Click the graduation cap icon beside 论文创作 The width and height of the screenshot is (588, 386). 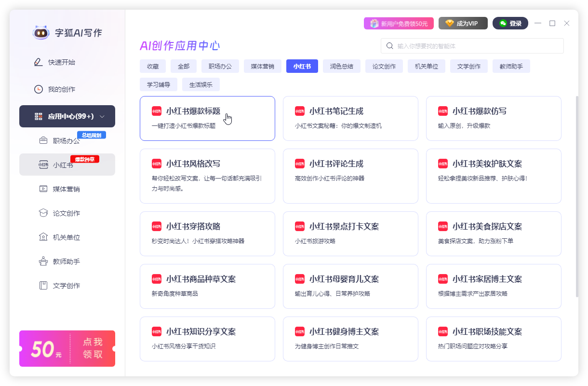tap(43, 213)
